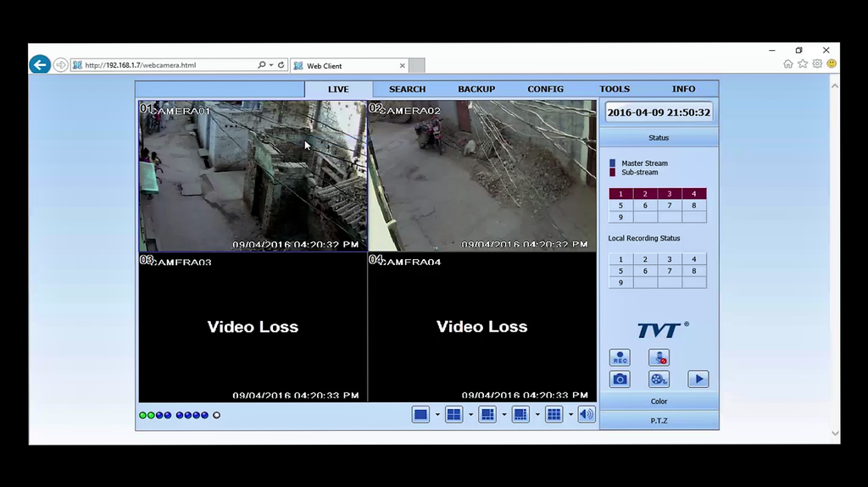Select the 2x2 four-camera grid layout
Image resolution: width=868 pixels, height=487 pixels.
pyautogui.click(x=453, y=414)
